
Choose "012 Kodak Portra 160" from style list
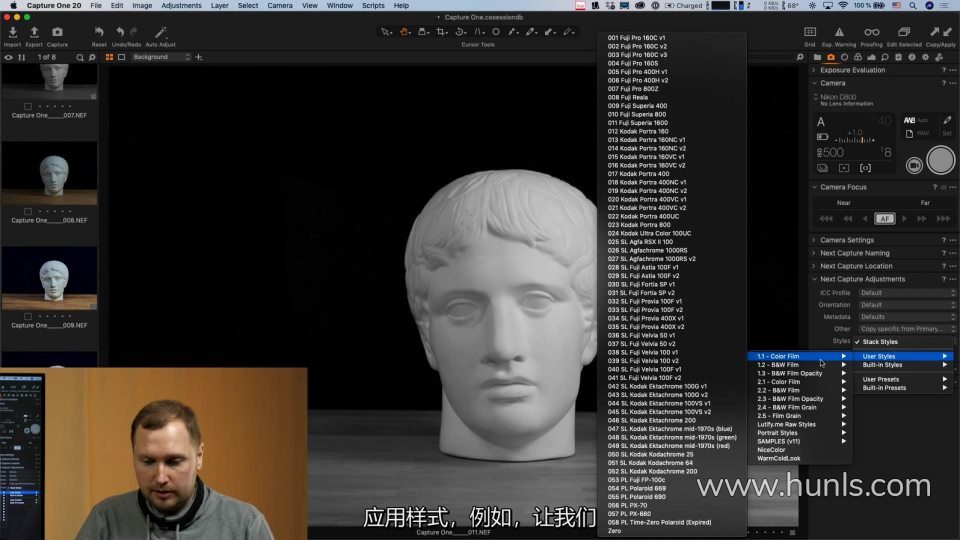click(x=640, y=131)
